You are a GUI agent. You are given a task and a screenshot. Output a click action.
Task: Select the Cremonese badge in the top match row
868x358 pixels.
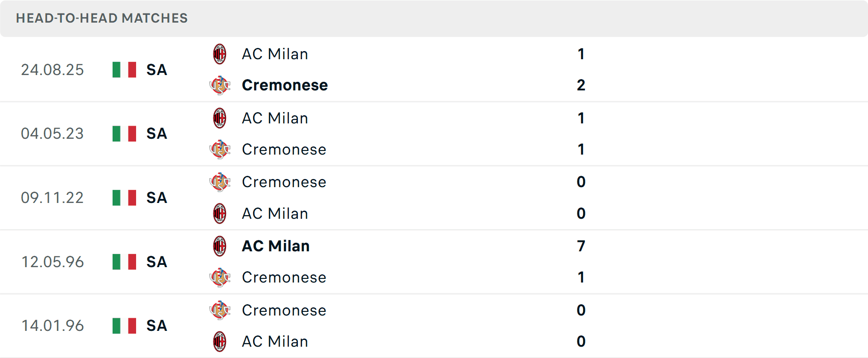(x=220, y=85)
